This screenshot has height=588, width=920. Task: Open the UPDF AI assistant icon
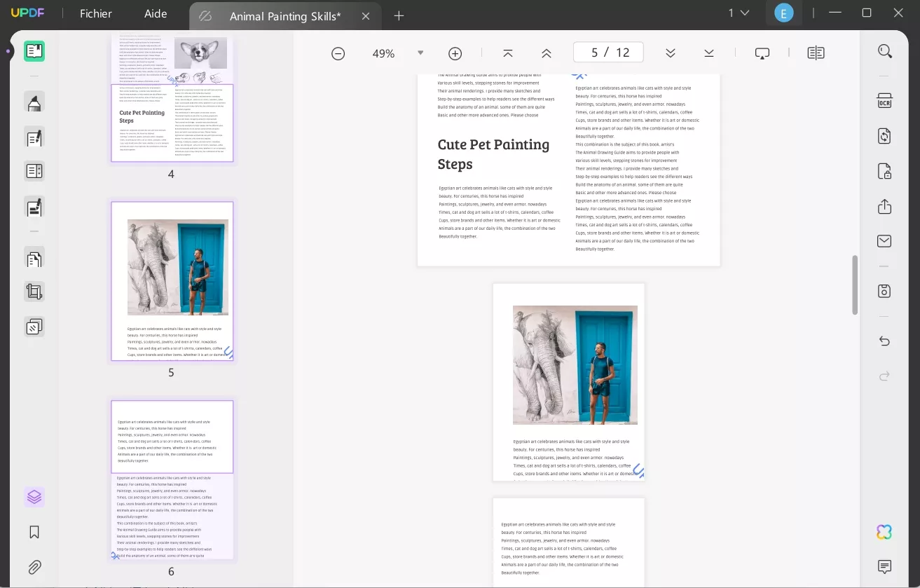(x=884, y=532)
